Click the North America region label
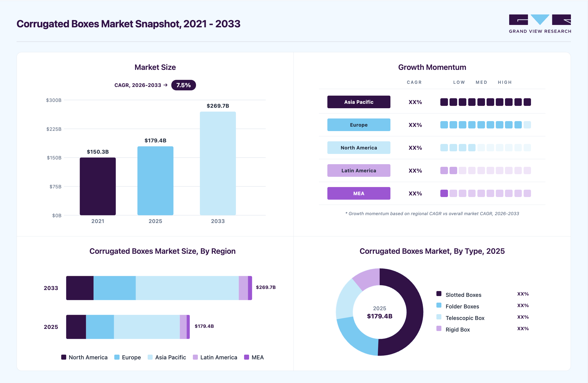Viewport: 588px width, 383px height. [359, 148]
